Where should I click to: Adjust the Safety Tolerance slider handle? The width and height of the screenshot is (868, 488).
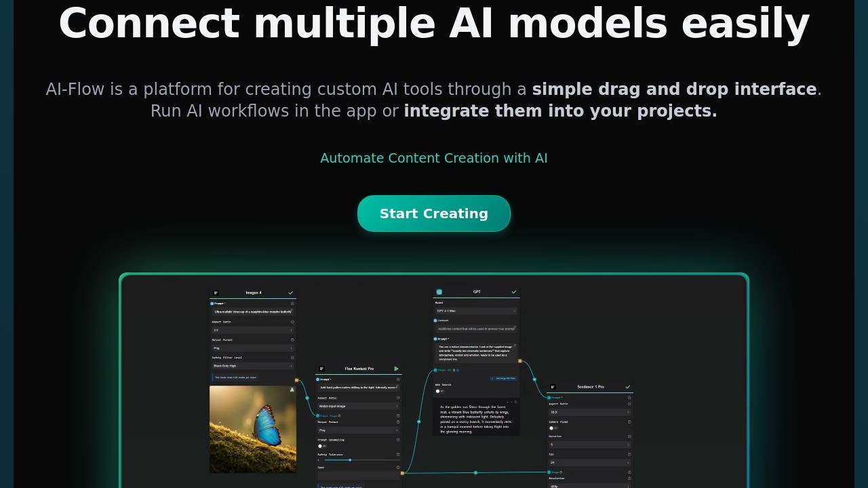pos(350,460)
